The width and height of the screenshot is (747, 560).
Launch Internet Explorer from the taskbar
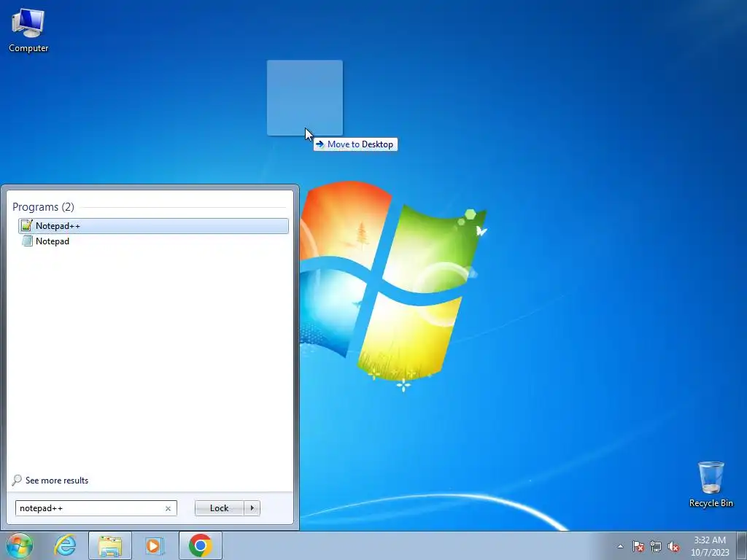(65, 545)
